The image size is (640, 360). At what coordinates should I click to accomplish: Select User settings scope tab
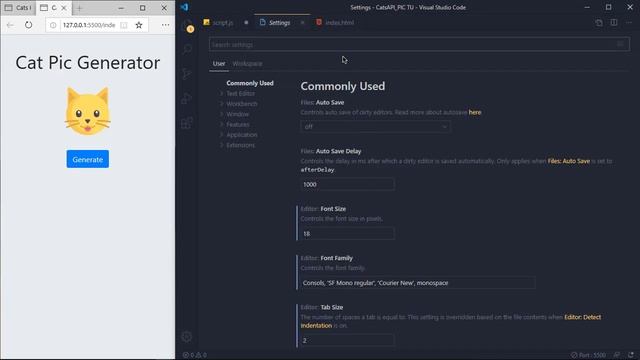[219, 64]
